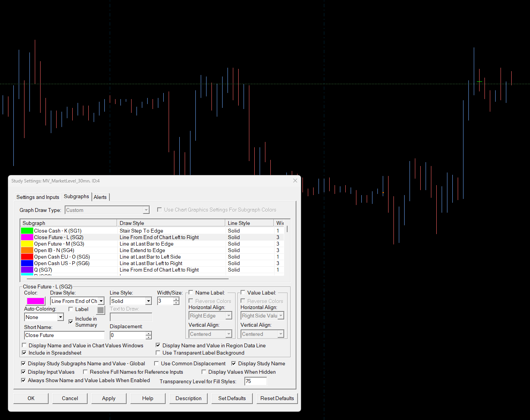Click the orange Open IB N swatch
Image resolution: width=530 pixels, height=420 pixels.
click(x=27, y=250)
